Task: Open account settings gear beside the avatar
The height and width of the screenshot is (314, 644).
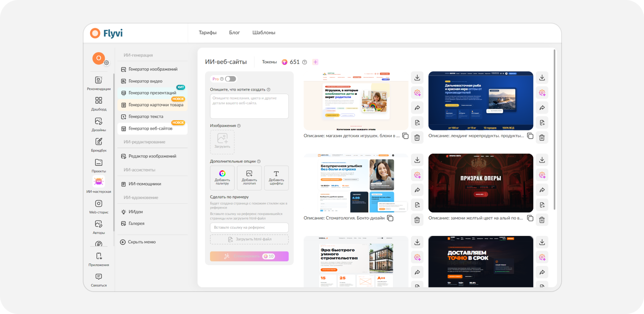Action: click(x=107, y=63)
